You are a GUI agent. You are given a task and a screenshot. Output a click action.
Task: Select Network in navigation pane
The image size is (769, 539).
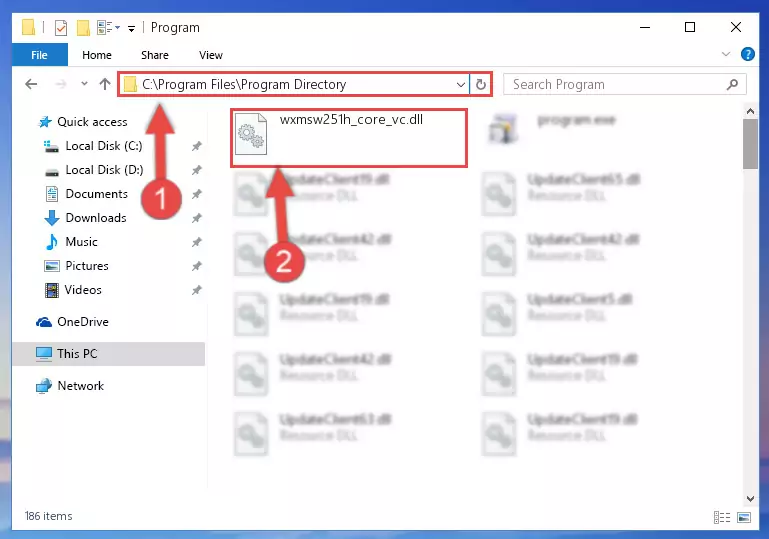click(80, 386)
